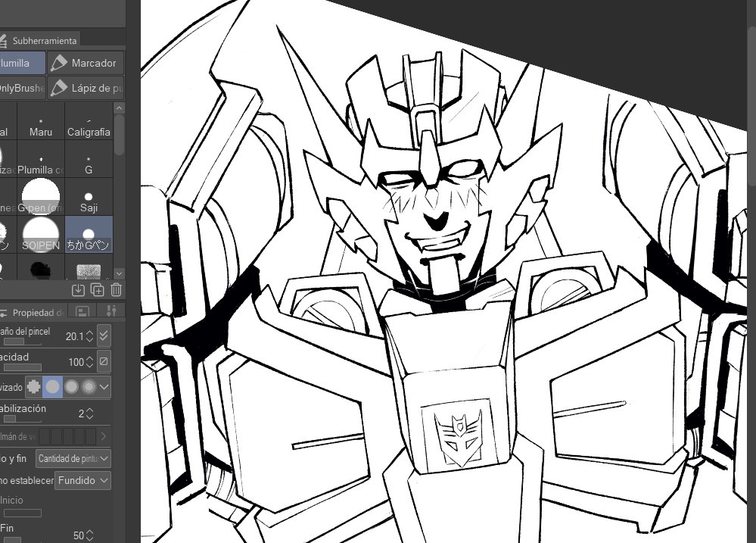756x543 pixels.
Task: Toggle brush size dynamics button
Action: [x=104, y=335]
